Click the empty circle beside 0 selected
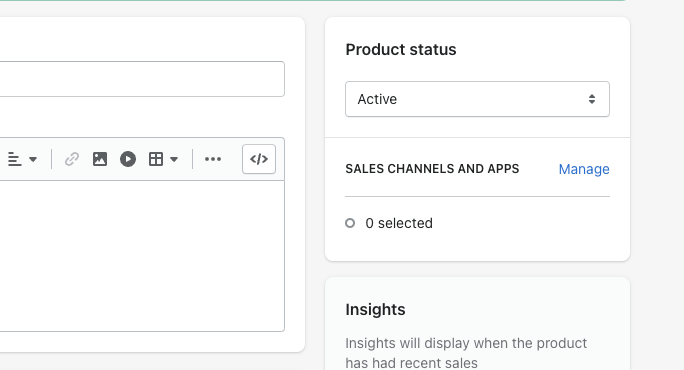 pyautogui.click(x=350, y=223)
